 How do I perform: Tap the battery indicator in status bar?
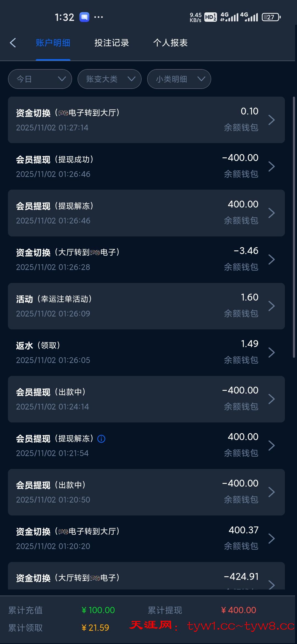click(x=271, y=17)
